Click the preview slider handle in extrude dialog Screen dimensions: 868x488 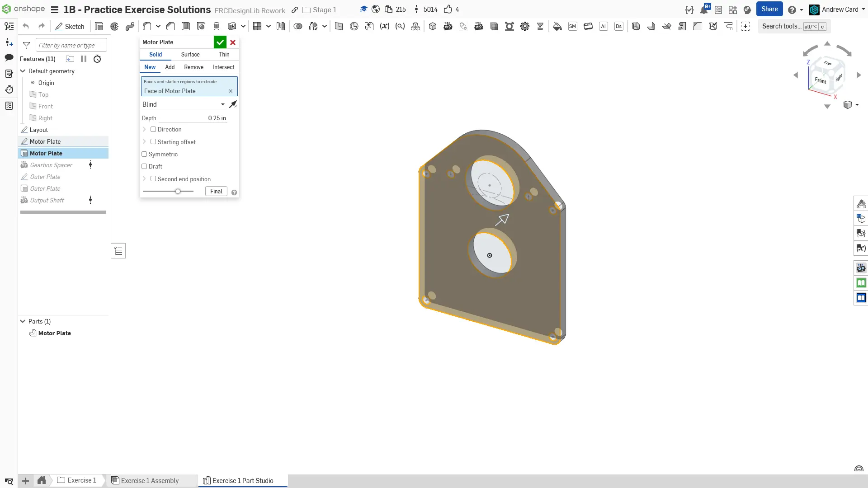click(178, 192)
